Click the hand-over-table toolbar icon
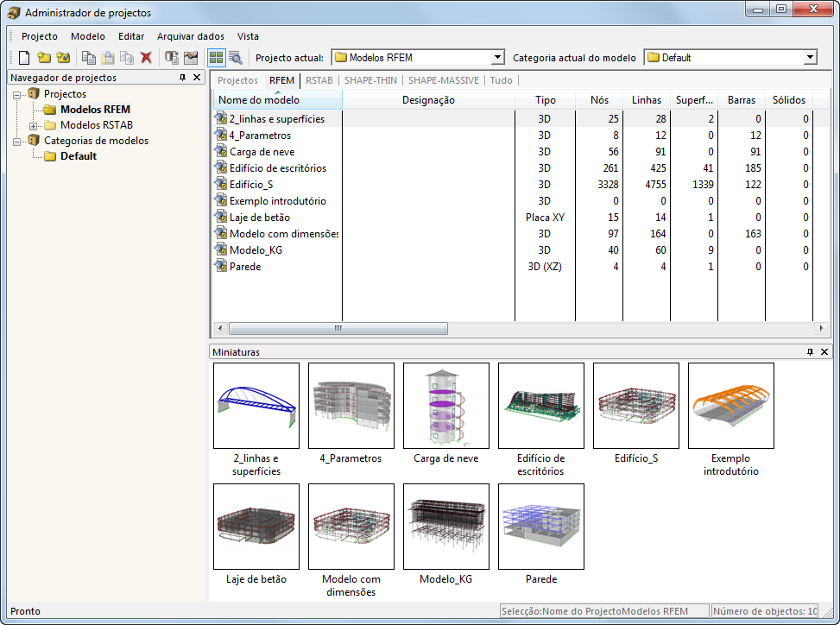Image resolution: width=840 pixels, height=625 pixels. [191, 57]
